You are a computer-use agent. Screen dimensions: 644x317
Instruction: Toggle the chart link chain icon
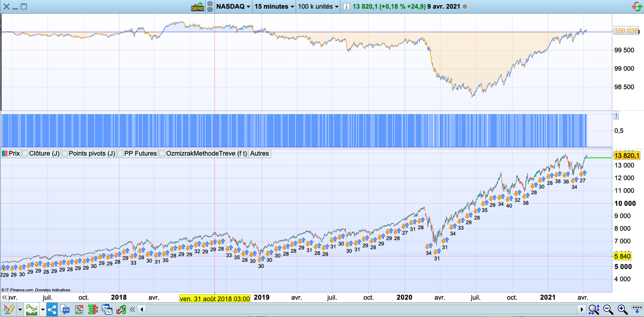(x=210, y=6)
